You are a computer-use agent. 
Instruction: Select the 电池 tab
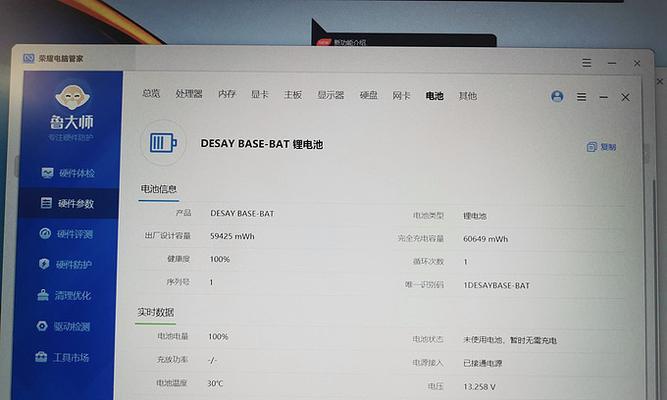coord(434,96)
